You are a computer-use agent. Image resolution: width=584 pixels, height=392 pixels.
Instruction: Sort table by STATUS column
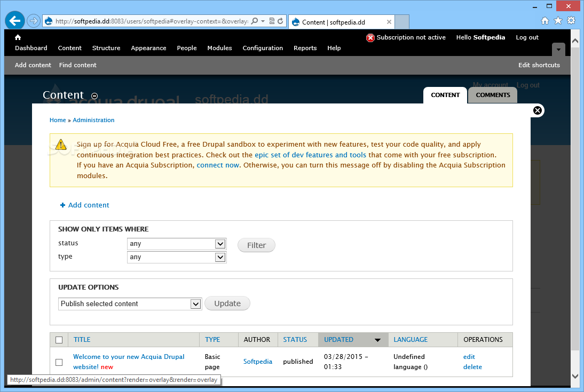(295, 340)
